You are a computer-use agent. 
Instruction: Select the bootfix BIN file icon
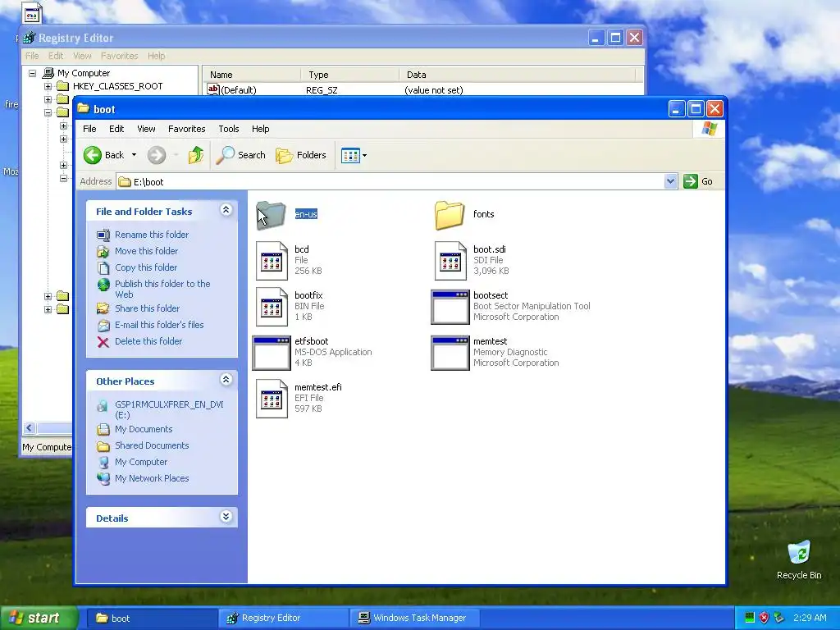pyautogui.click(x=272, y=307)
